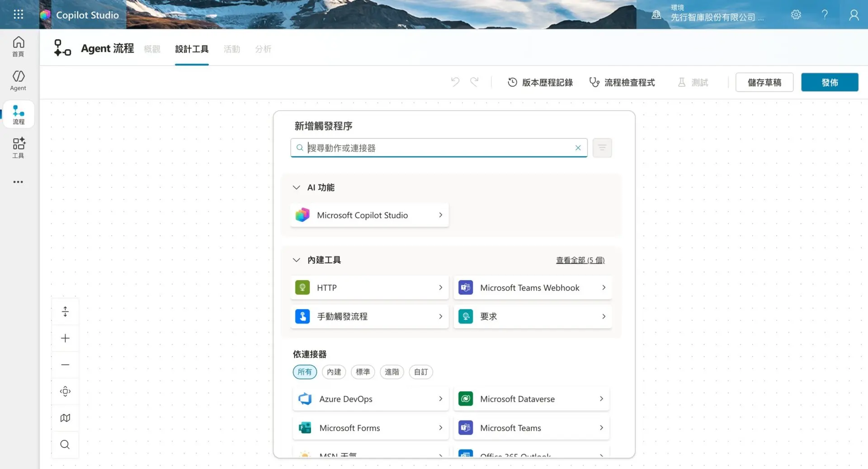Open the help question mark icon
This screenshot has height=469, width=868.
point(825,14)
